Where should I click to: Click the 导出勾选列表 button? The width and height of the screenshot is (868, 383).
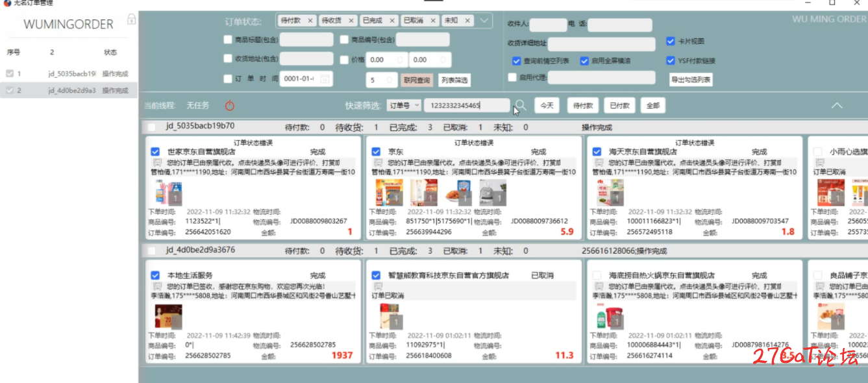(691, 80)
